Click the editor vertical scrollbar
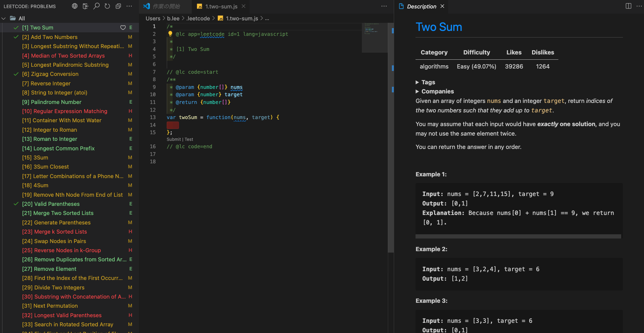 391,138
